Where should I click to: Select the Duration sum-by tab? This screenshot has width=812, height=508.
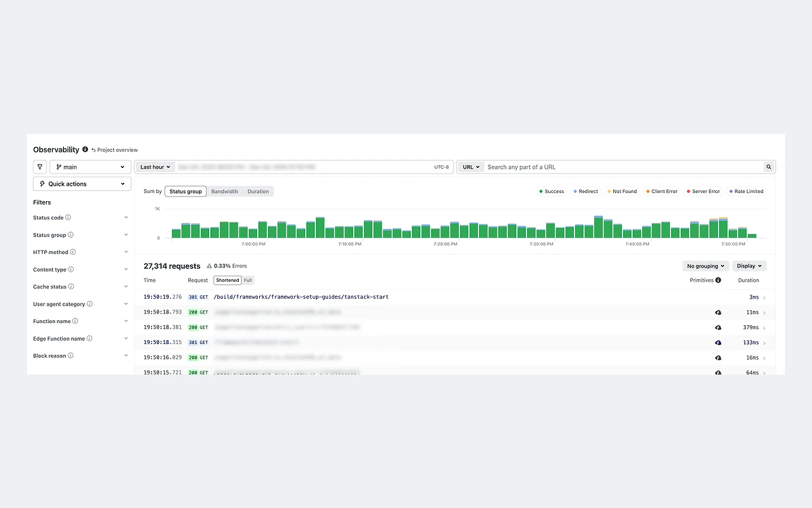258,192
